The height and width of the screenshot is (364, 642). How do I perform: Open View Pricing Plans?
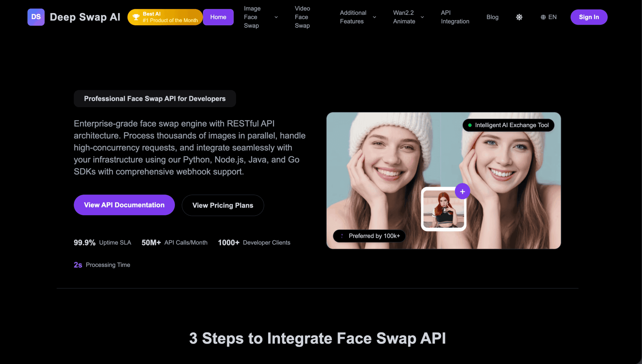[x=223, y=205]
